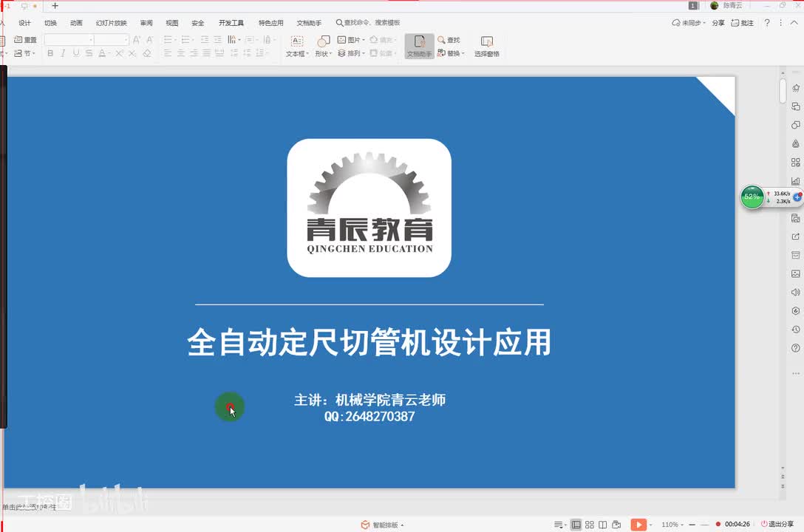Open the 开发工具 (Developer Tools) tab
This screenshot has height=532, width=804.
coord(231,23)
